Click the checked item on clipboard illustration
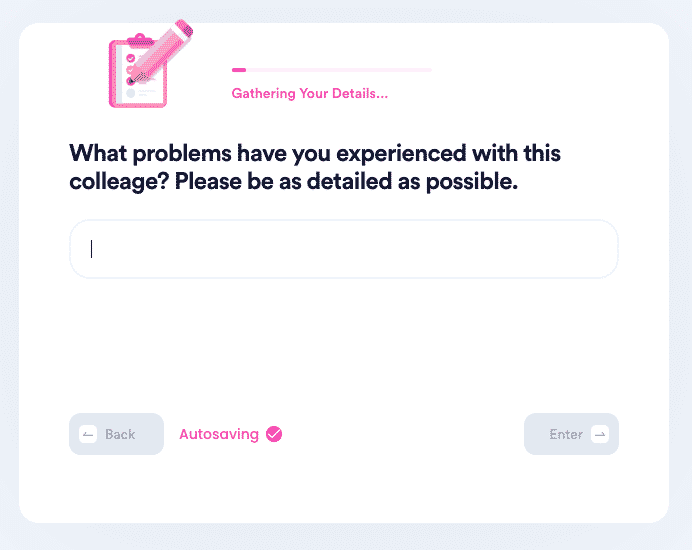This screenshot has height=550, width=692. pyautogui.click(x=131, y=58)
